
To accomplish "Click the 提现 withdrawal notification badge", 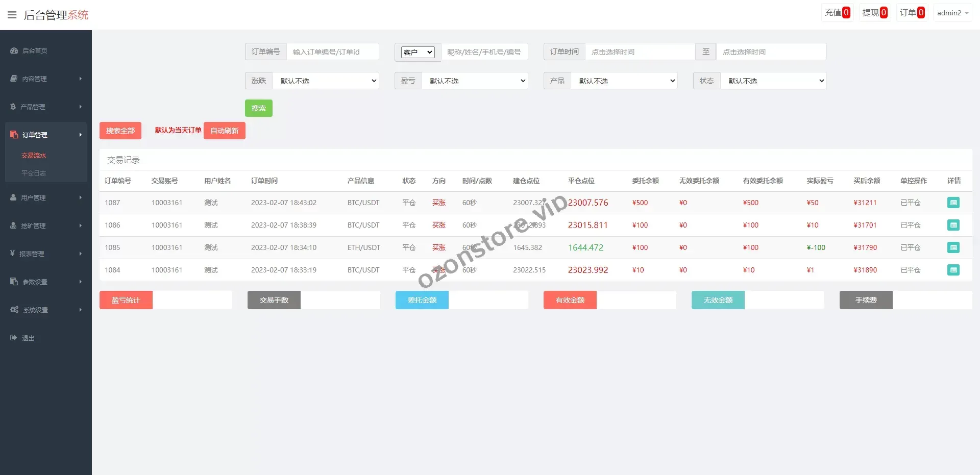I will 884,13.
